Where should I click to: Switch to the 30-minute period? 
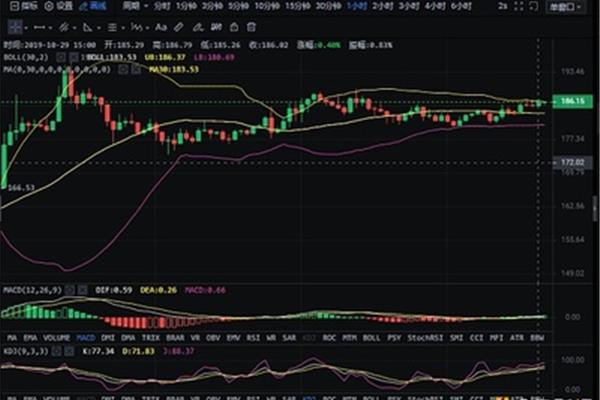tap(328, 6)
